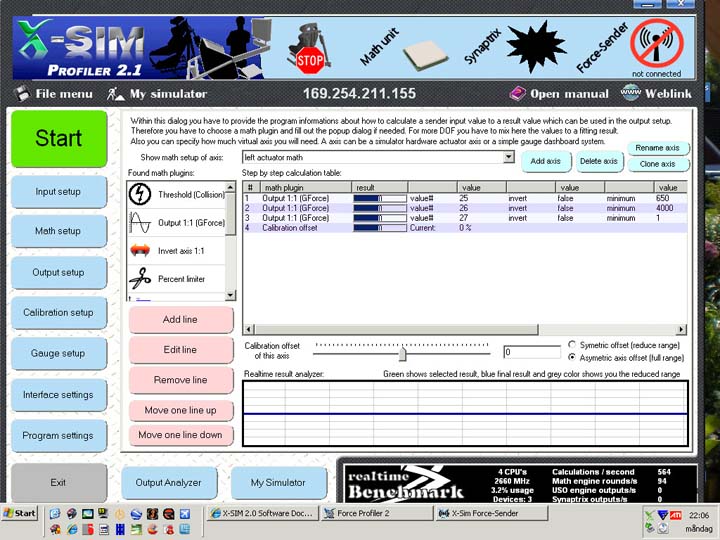Screen dimensions: 720x540
Task: Open Calibration setup page
Action: coord(59,312)
